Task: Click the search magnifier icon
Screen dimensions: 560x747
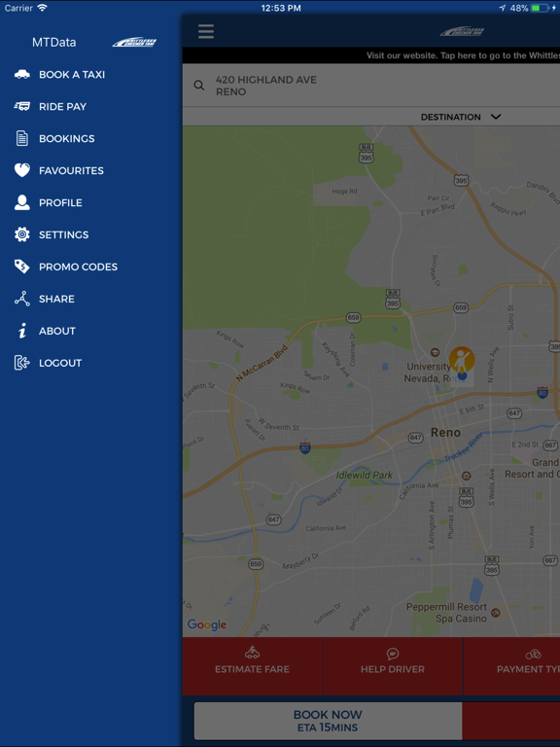Action: point(199,86)
